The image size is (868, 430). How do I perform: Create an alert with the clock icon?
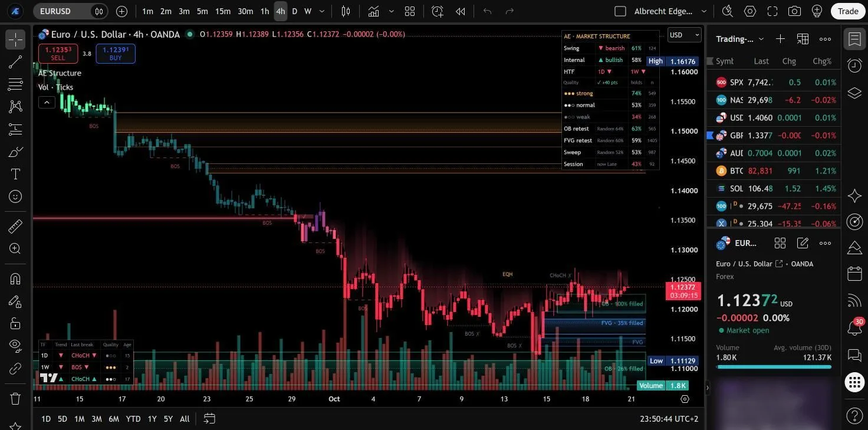(x=437, y=11)
